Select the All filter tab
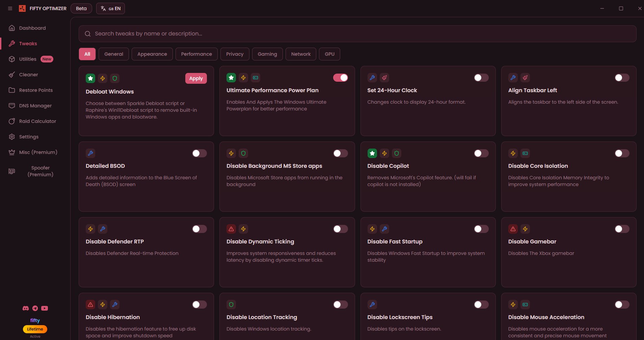Screen dimensions: 644x340 87,54
